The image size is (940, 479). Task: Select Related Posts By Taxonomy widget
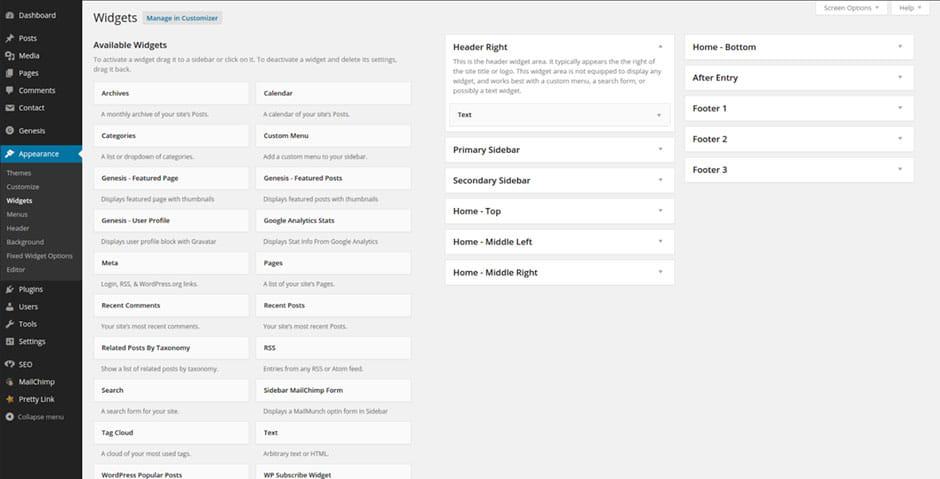point(171,348)
